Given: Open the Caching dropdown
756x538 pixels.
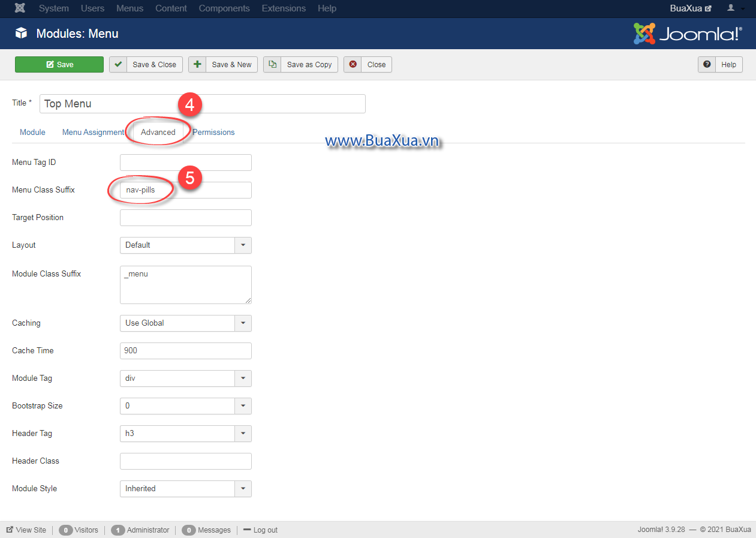Looking at the screenshot, I should point(186,323).
